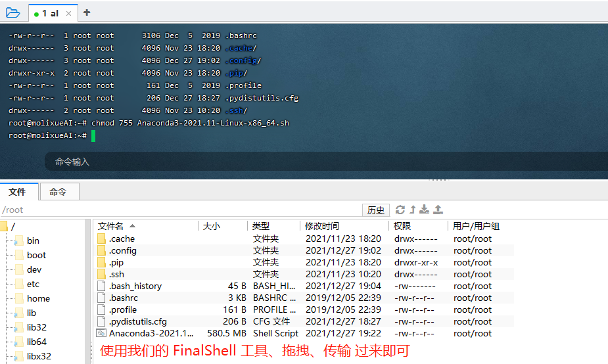Click '.cache/' in terminal output

tap(241, 48)
